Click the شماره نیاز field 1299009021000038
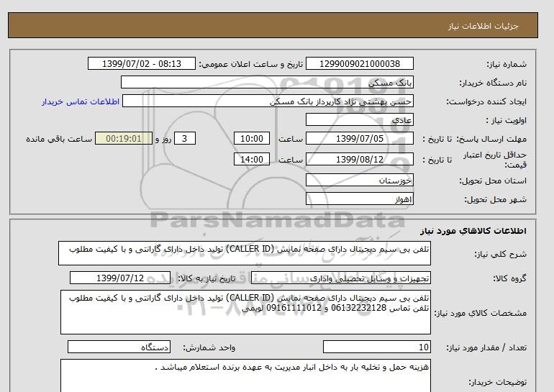554x392 pixels. click(x=360, y=64)
